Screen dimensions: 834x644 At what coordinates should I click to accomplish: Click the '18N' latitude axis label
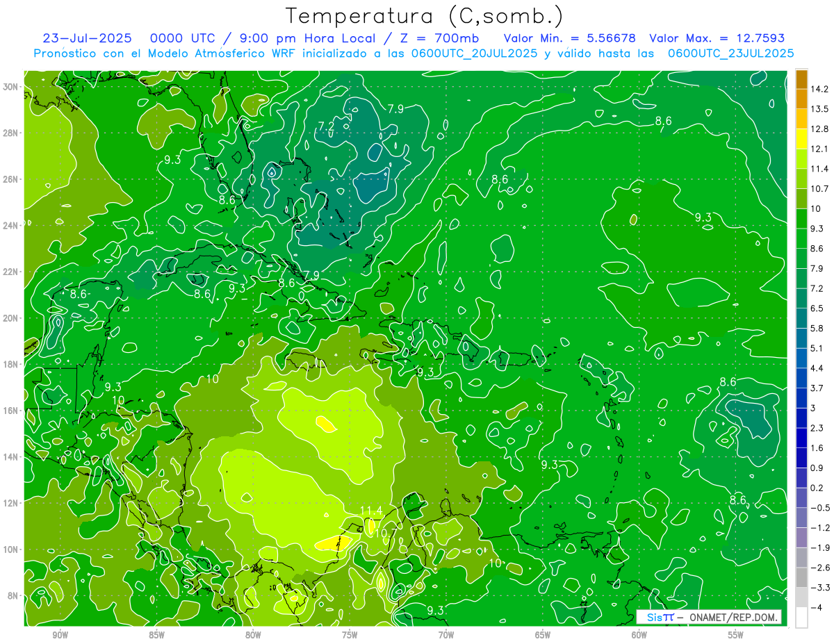pyautogui.click(x=11, y=364)
